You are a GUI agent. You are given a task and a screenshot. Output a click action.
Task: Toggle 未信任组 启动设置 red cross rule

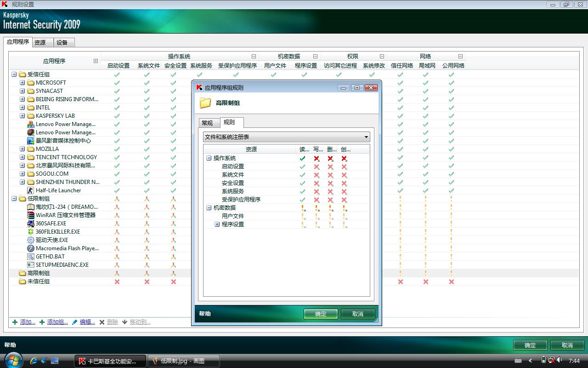pos(117,282)
